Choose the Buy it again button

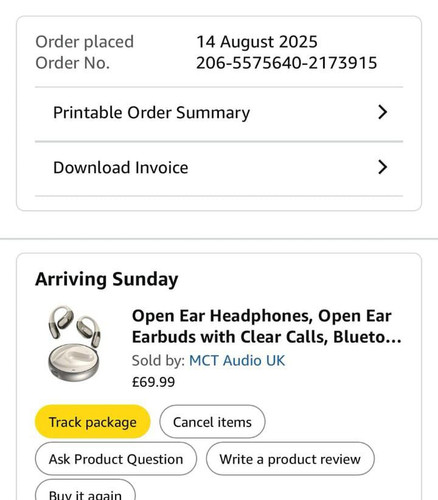[x=85, y=491]
